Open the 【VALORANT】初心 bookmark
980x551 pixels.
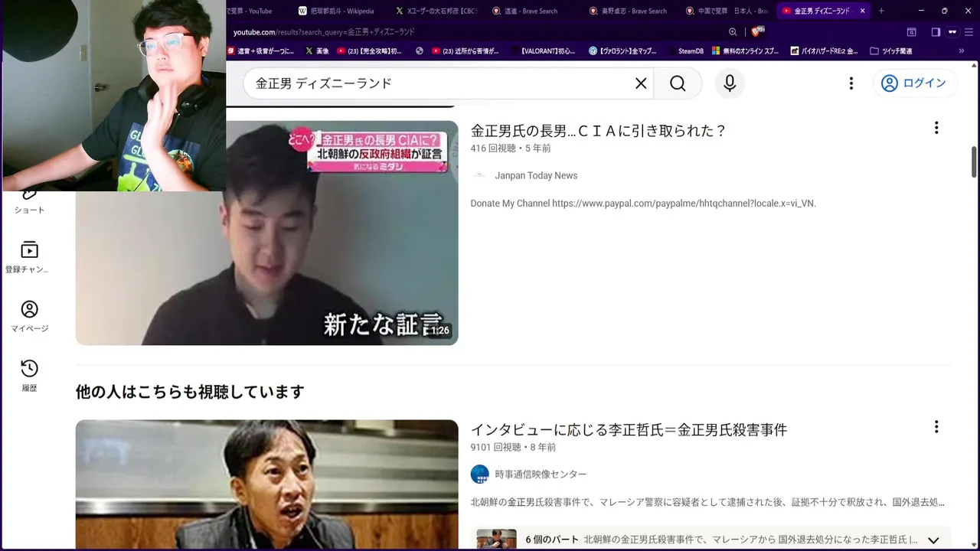tap(543, 51)
